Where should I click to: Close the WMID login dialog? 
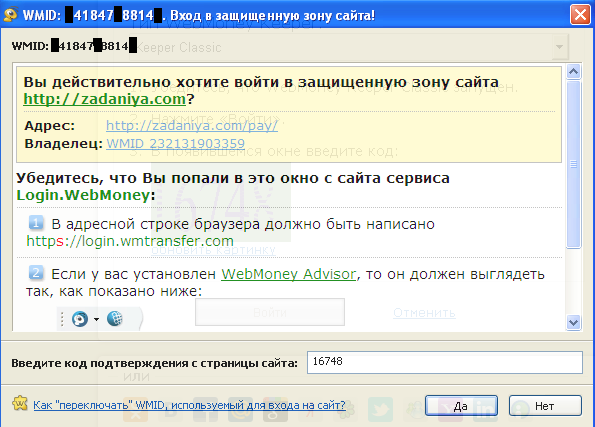[x=580, y=15]
